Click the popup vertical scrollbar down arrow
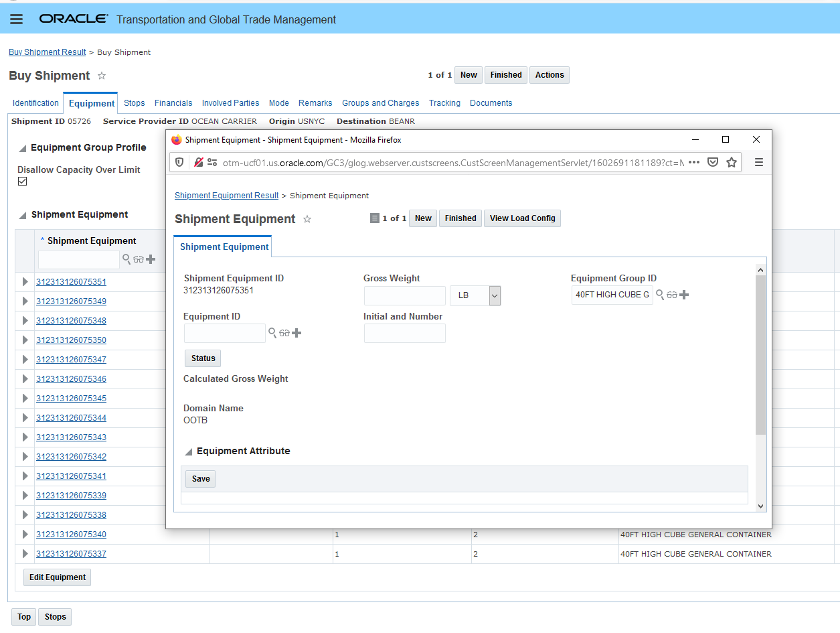The image size is (840, 633). point(760,506)
